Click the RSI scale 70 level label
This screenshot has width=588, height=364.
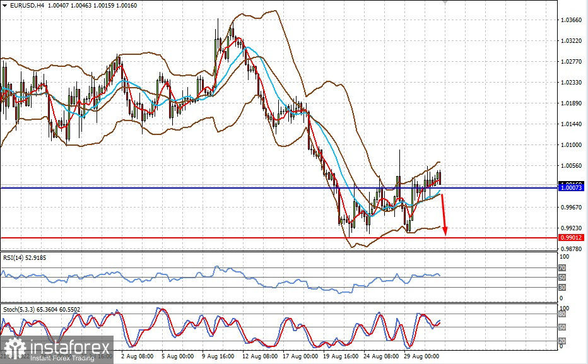click(x=562, y=268)
